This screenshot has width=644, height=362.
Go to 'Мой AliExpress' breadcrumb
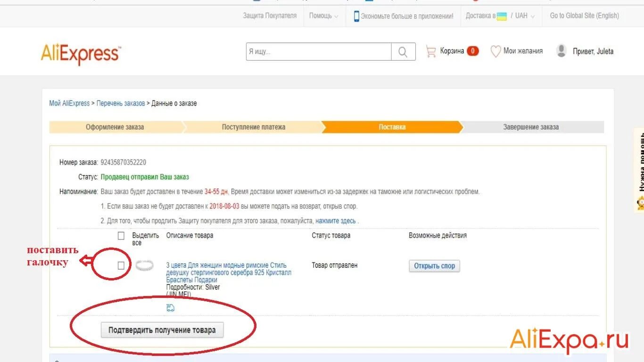point(69,103)
